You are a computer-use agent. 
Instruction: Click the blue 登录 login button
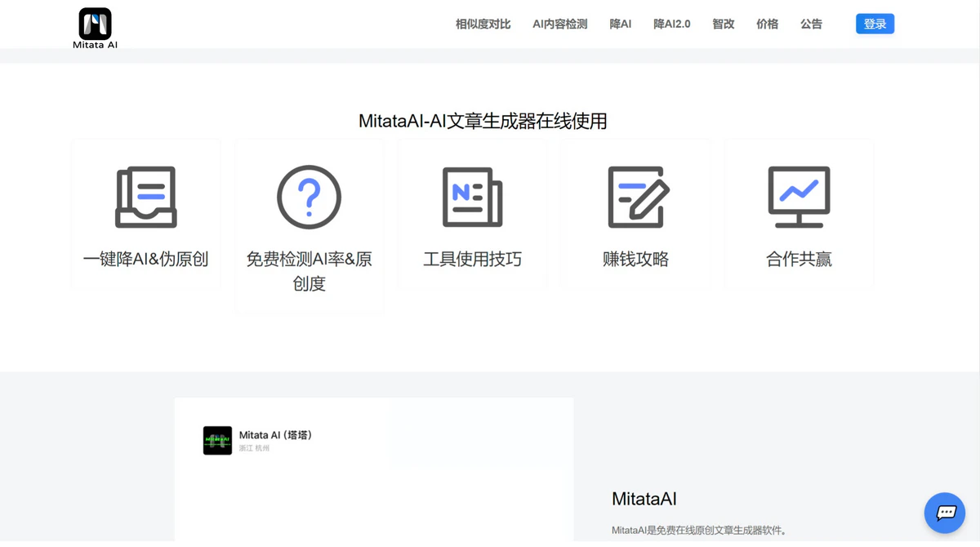tap(875, 24)
